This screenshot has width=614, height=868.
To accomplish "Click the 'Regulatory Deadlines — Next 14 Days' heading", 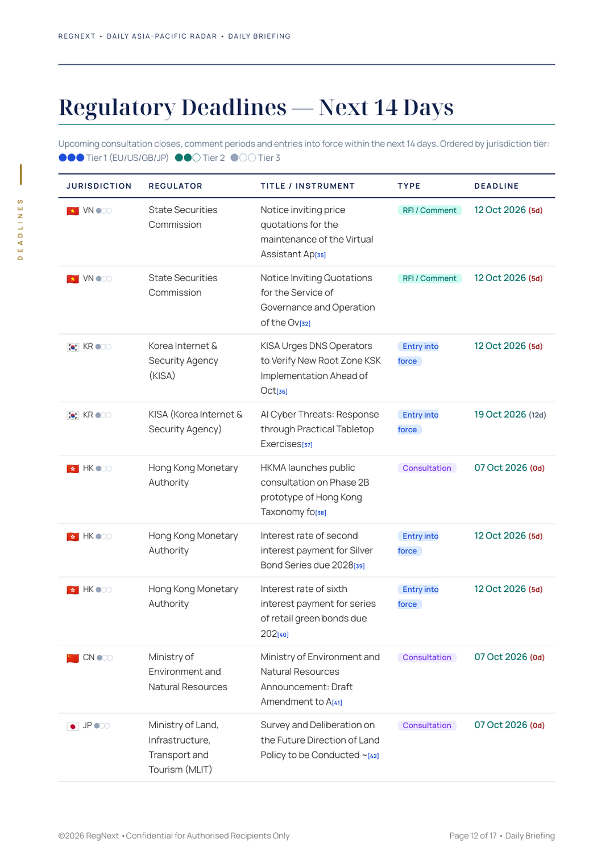I will point(256,107).
